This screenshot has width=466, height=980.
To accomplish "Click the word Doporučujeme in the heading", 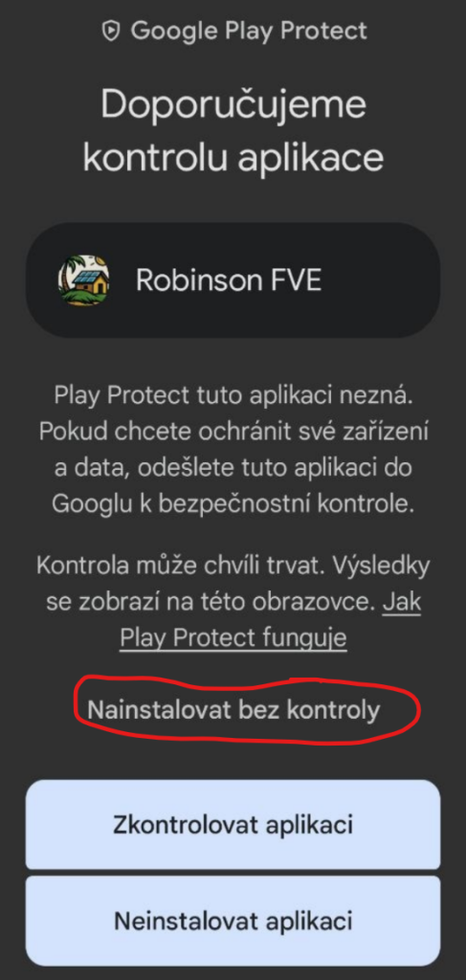I will tap(233, 103).
